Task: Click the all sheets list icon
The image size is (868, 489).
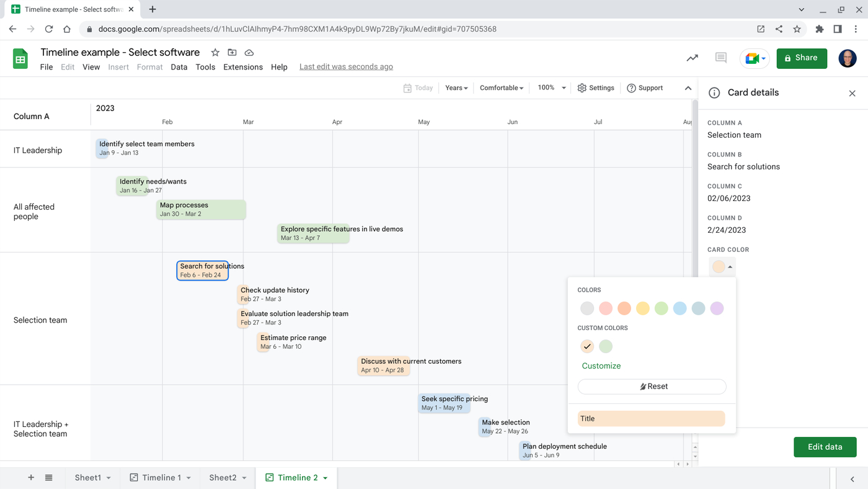Action: (48, 478)
